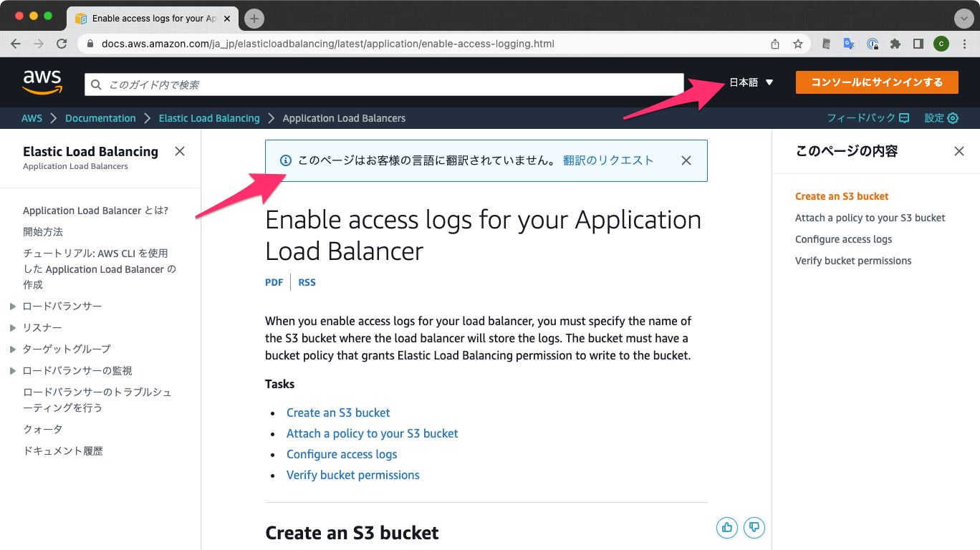Download the PDF version

tap(274, 282)
